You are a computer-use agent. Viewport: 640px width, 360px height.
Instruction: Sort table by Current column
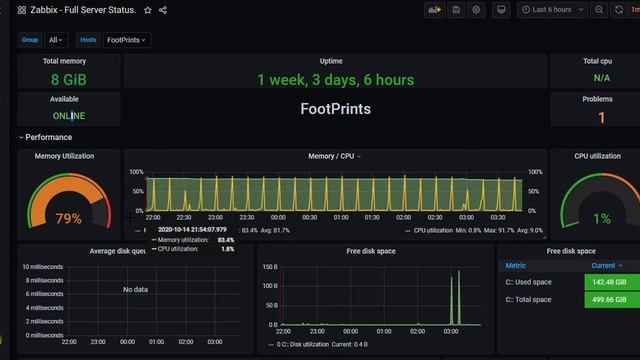[x=607, y=265]
